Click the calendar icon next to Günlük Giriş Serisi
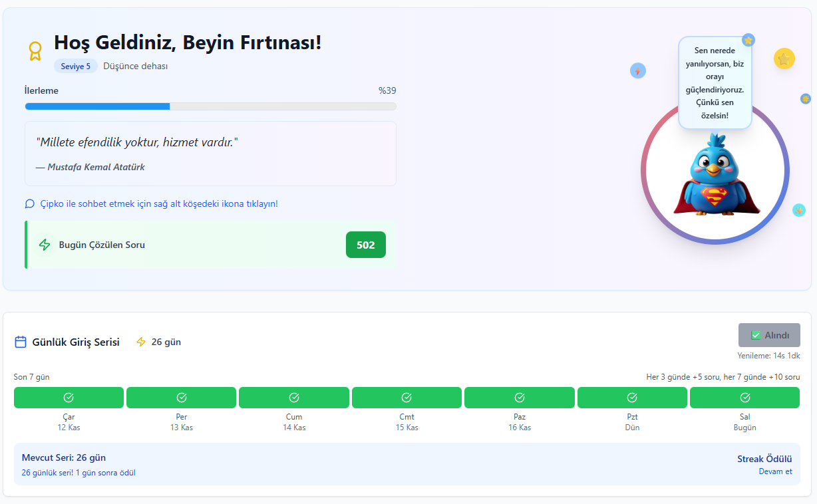The image size is (817, 504). tap(21, 342)
